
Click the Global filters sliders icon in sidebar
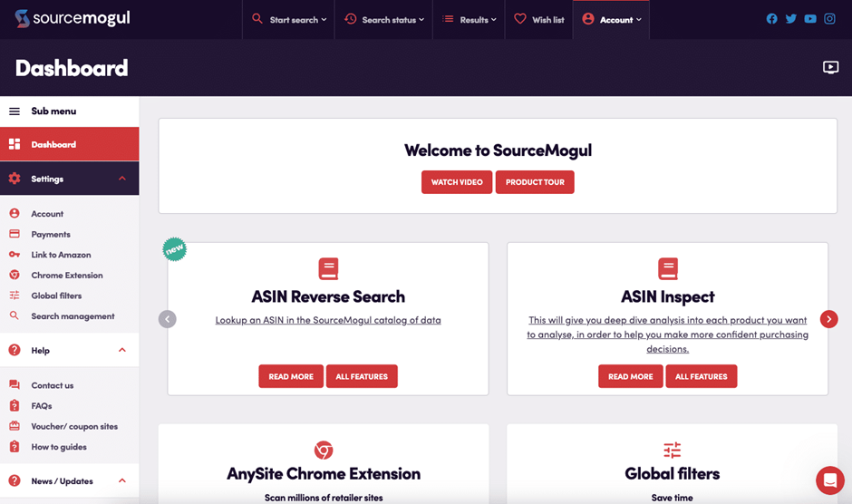(x=15, y=296)
